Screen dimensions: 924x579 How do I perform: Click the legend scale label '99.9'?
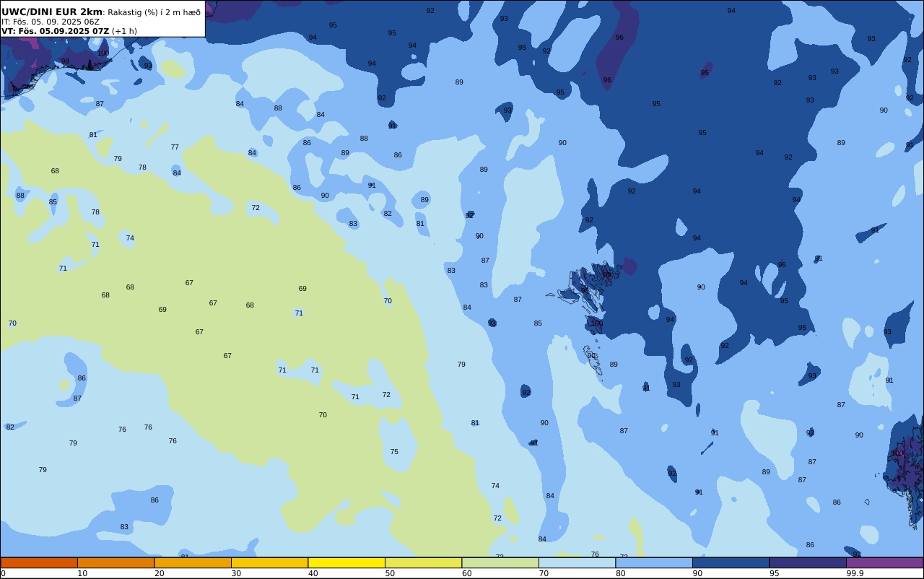[x=855, y=573]
